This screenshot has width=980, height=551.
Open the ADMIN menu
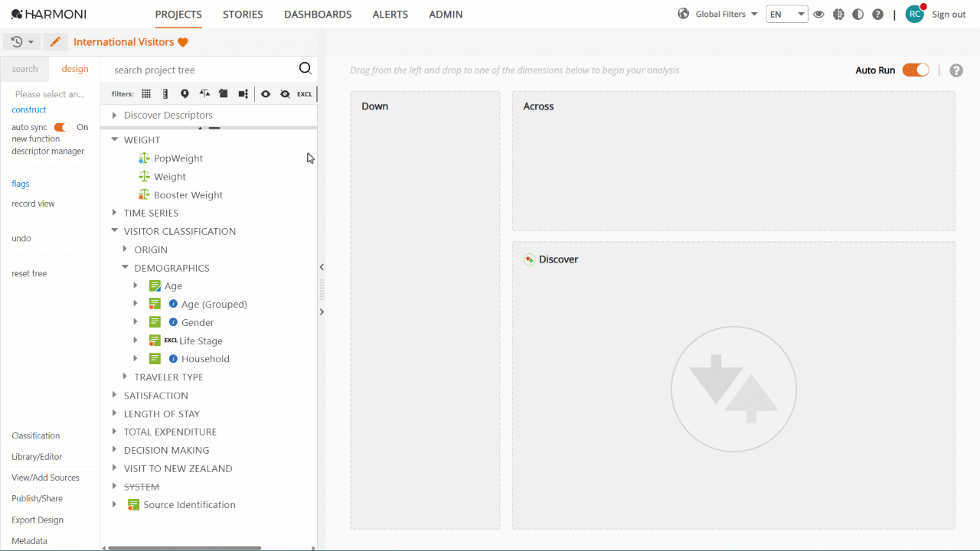[x=446, y=14]
